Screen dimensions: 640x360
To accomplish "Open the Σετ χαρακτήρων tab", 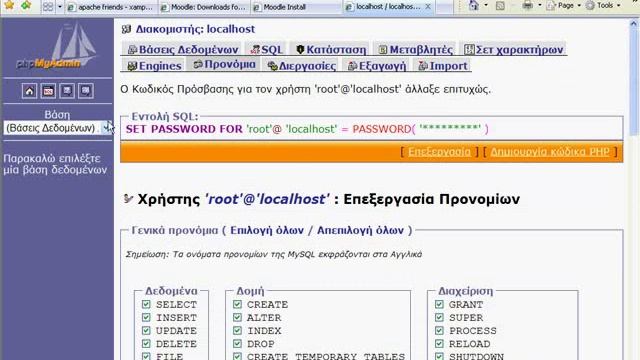I will tap(513, 49).
